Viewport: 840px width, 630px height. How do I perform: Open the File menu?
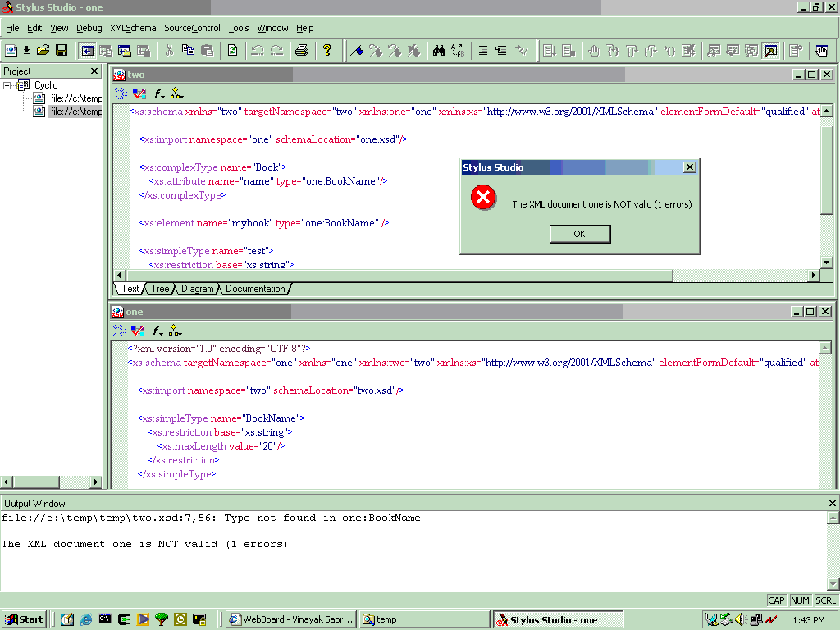point(12,28)
